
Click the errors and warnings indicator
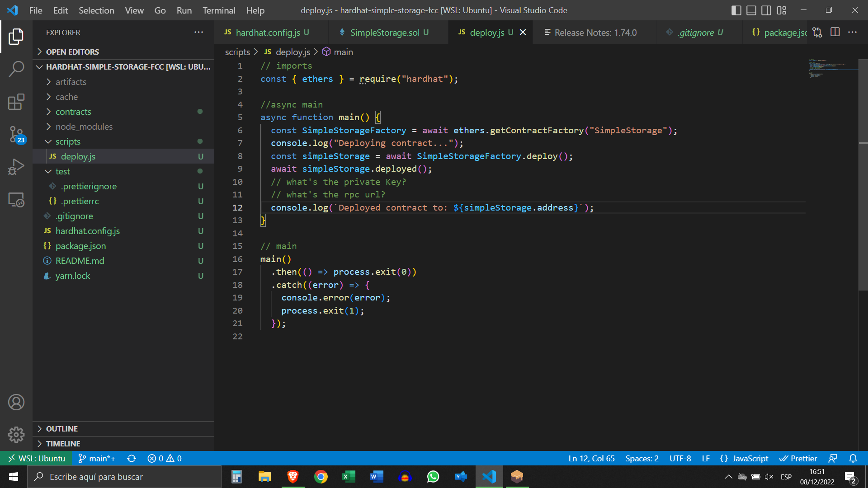click(164, 458)
